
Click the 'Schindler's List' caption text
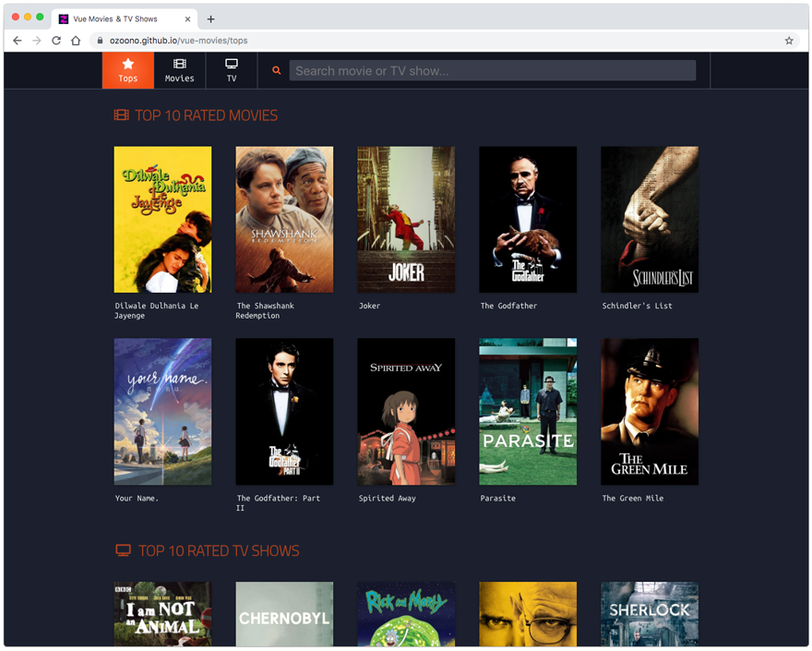coord(637,306)
